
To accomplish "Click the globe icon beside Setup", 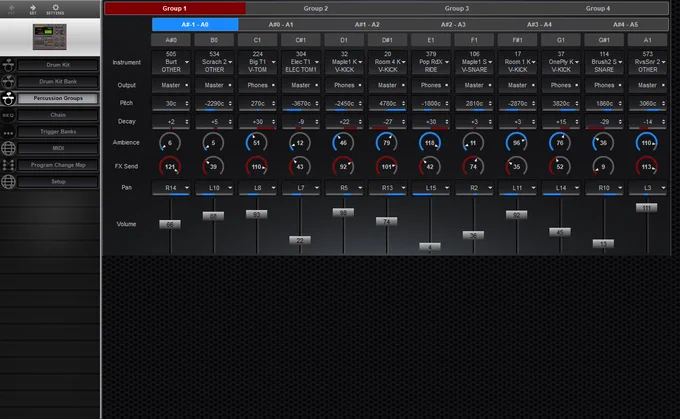I will coord(8,182).
